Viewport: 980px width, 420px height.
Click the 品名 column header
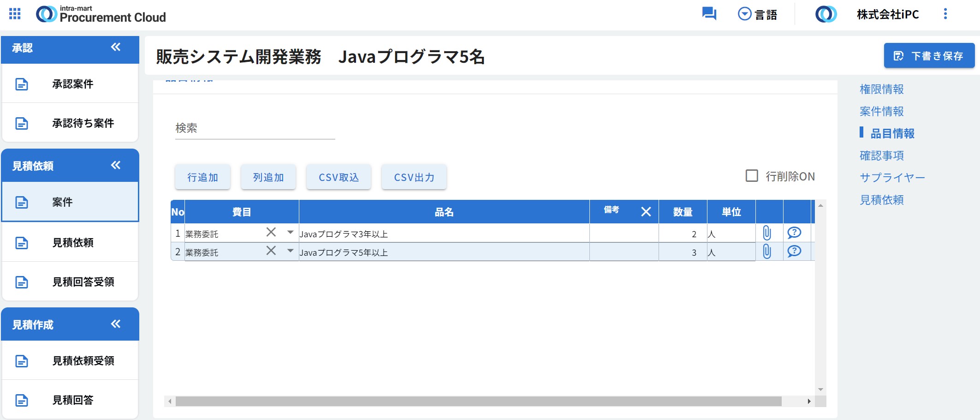click(x=444, y=212)
